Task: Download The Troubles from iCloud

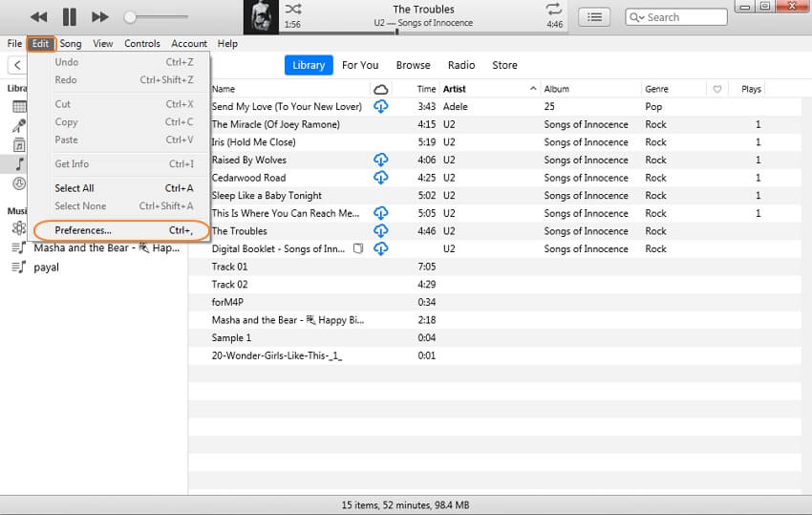Action: [x=380, y=231]
